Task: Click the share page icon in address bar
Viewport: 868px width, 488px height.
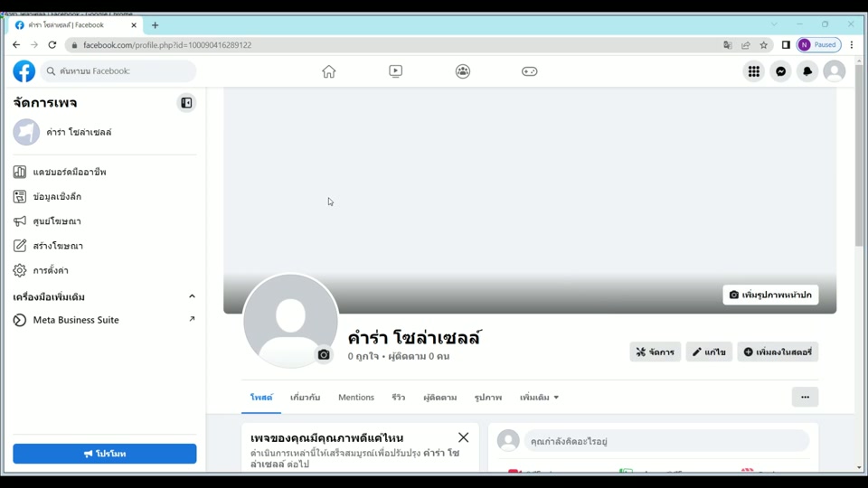Action: (x=746, y=45)
